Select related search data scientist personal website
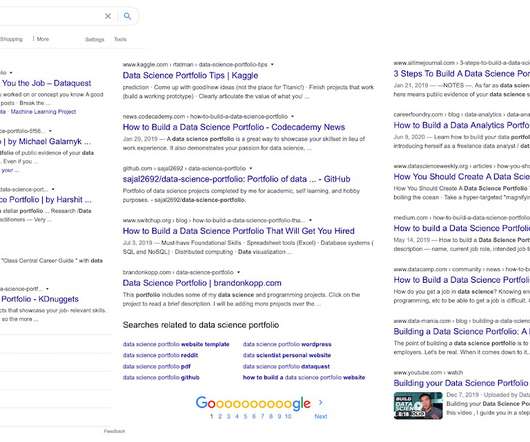Screen dimensions: 530x442 287,355
